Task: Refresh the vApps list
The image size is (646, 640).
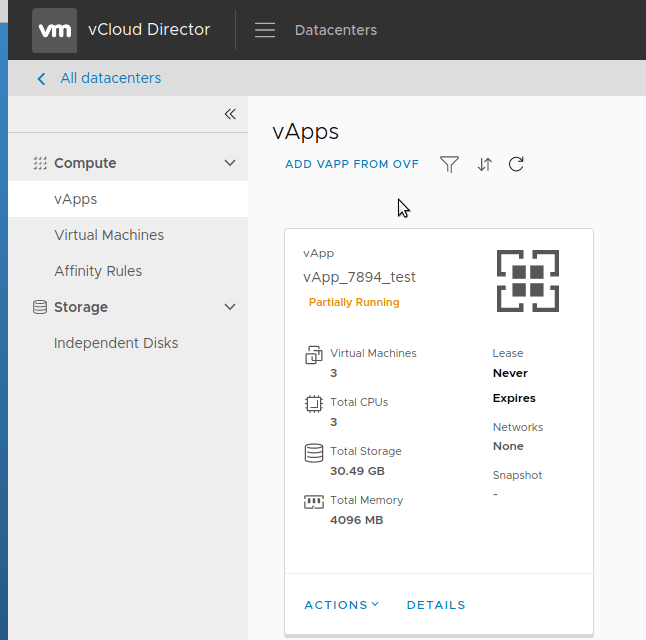Action: 516,164
